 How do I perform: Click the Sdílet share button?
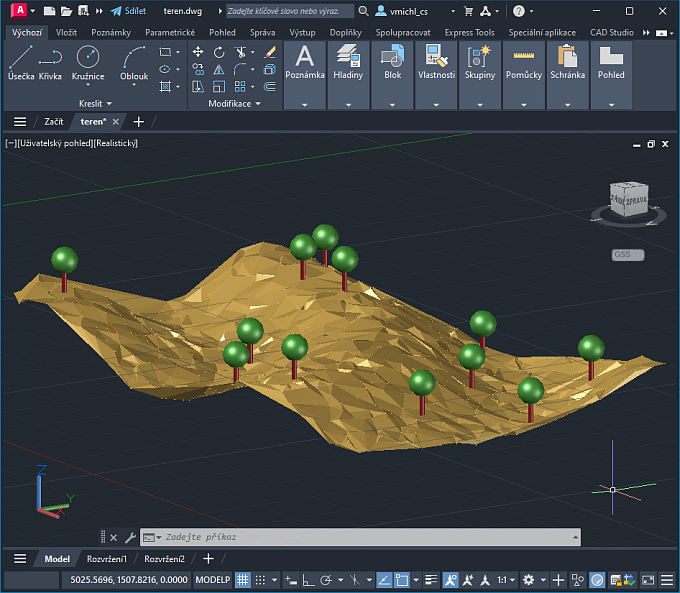(129, 11)
